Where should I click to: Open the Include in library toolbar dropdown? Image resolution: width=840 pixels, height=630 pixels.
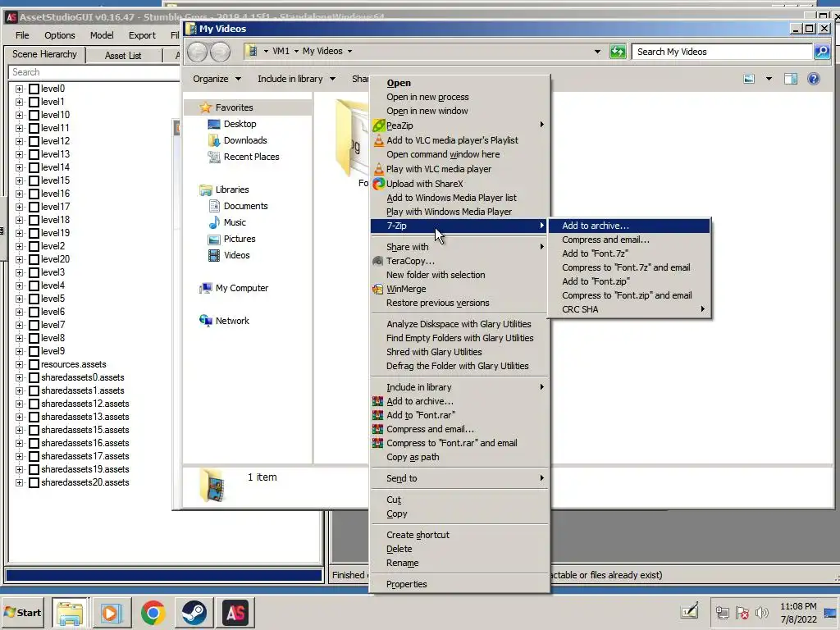[296, 79]
